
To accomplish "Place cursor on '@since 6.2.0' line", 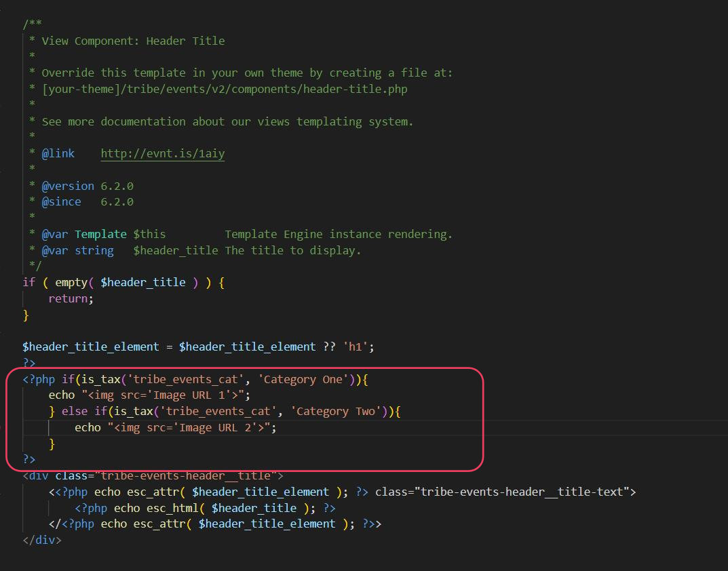I will tap(88, 201).
